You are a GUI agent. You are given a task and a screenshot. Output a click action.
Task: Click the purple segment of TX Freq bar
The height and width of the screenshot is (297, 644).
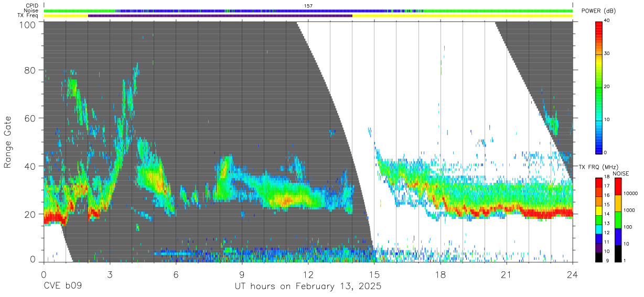(x=220, y=16)
